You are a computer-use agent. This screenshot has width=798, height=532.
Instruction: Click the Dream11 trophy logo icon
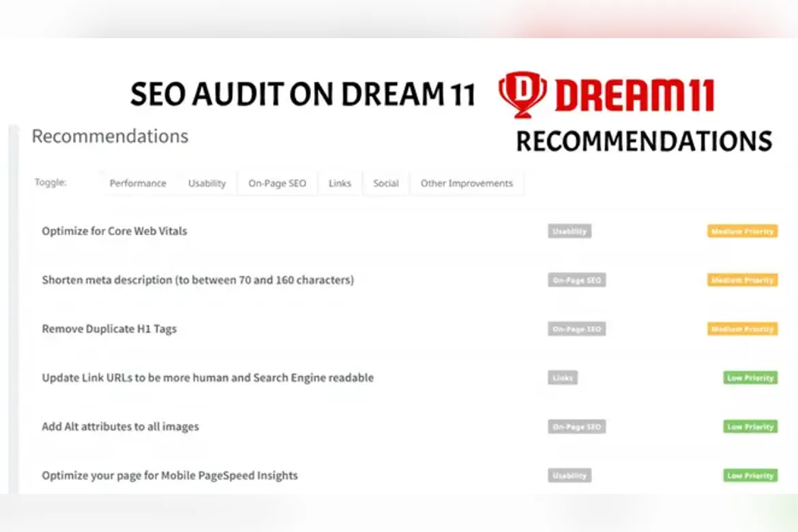522,95
